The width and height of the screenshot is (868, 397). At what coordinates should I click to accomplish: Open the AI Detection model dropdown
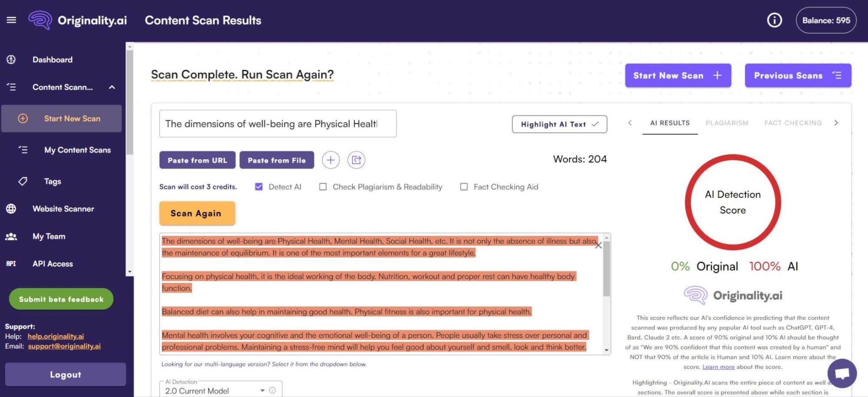pyautogui.click(x=221, y=390)
